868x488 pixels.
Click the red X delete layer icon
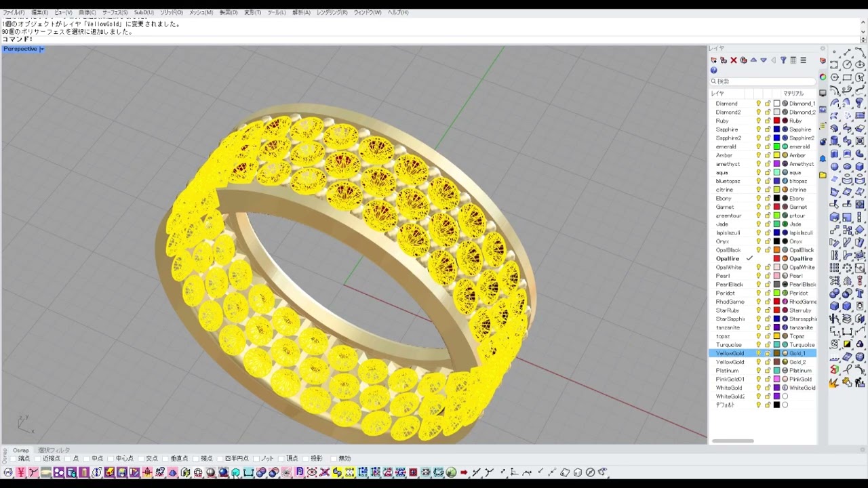[733, 60]
